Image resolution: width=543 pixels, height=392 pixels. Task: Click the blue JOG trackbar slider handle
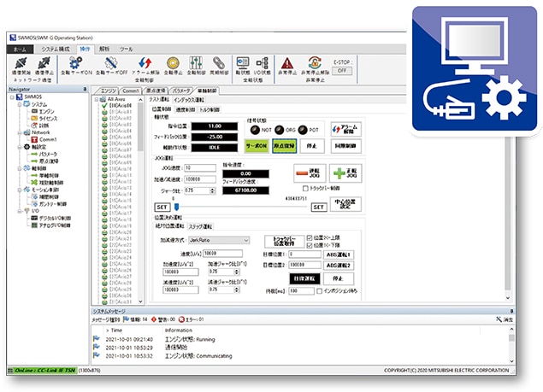click(177, 207)
